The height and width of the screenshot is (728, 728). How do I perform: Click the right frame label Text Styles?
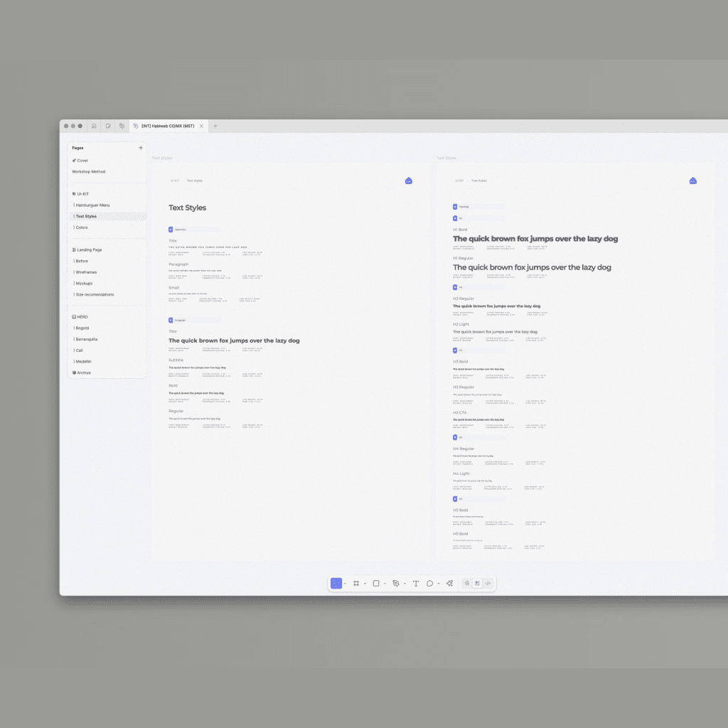[x=446, y=158]
